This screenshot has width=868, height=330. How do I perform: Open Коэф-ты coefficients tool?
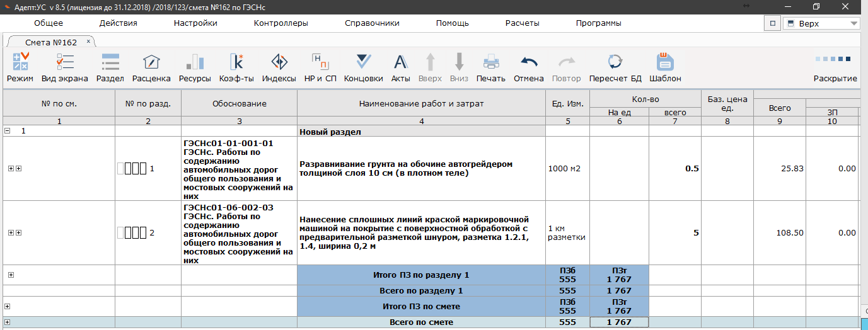pyautogui.click(x=236, y=62)
